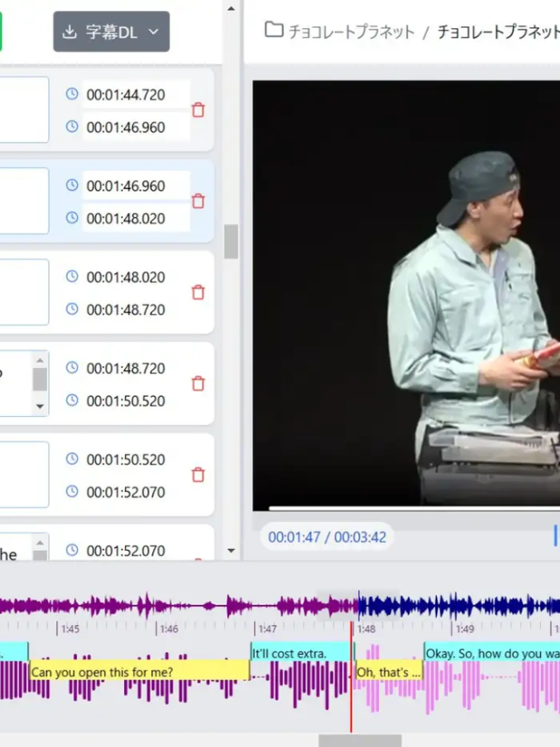The image size is (560, 747).
Task: Select the "Oh, that's ..." timeline segment
Action: [x=388, y=672]
